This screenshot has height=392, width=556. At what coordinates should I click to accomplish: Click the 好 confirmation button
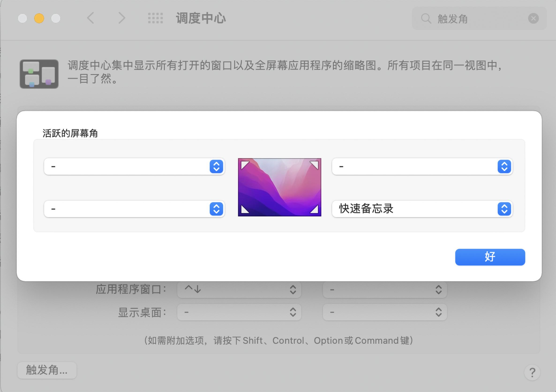(489, 257)
